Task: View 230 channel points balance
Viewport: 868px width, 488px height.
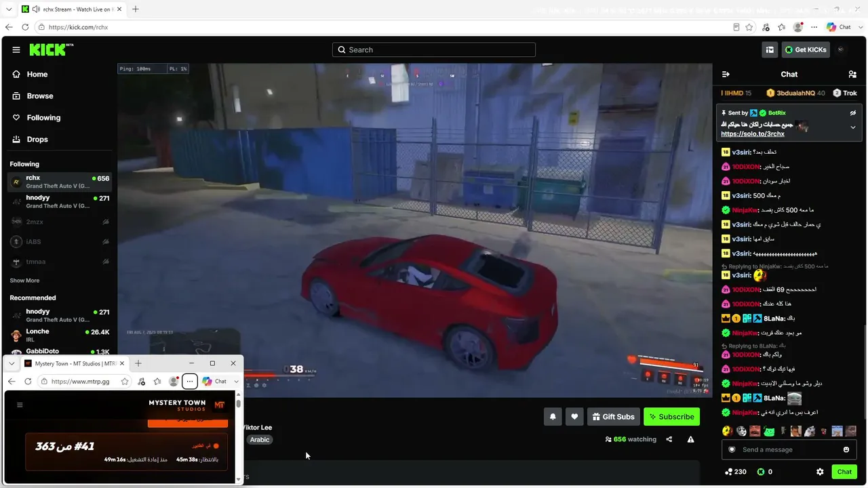Action: 736,472
